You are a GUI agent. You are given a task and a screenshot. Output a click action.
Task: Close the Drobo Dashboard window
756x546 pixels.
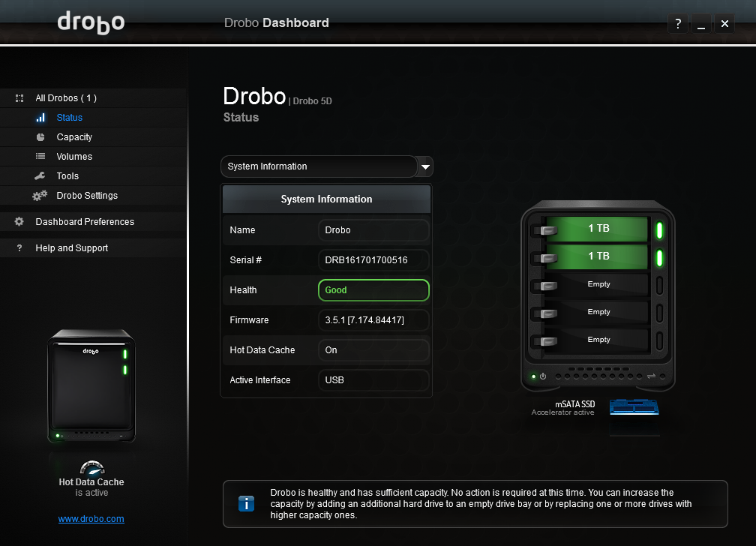(x=724, y=24)
